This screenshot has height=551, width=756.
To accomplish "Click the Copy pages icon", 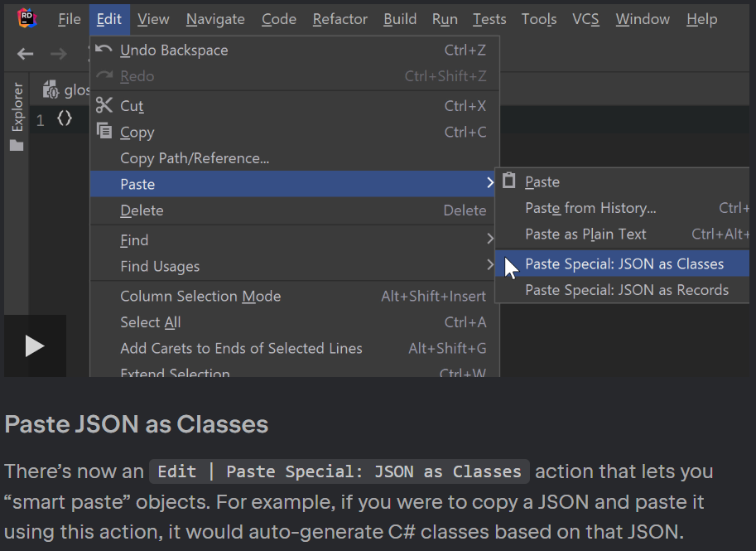I will coord(104,131).
